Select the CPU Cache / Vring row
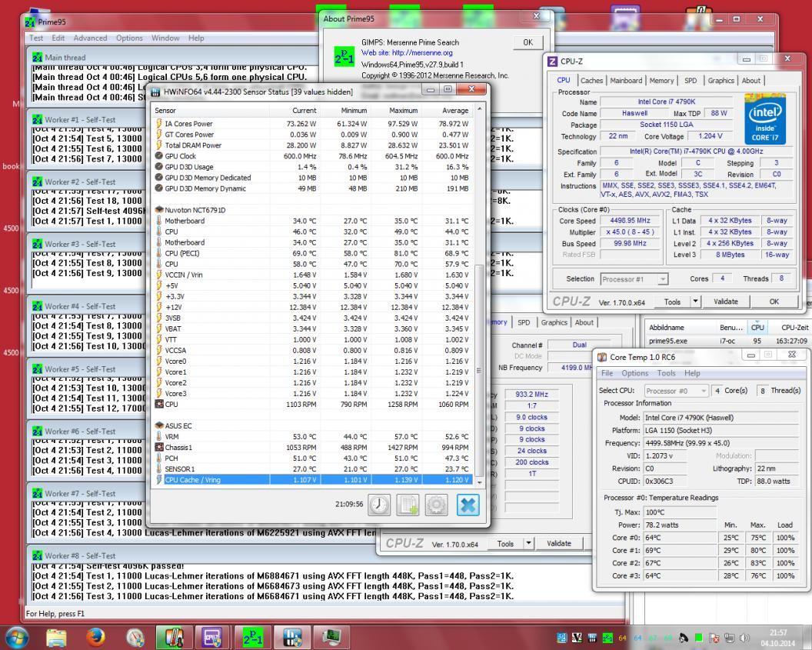 [313, 479]
